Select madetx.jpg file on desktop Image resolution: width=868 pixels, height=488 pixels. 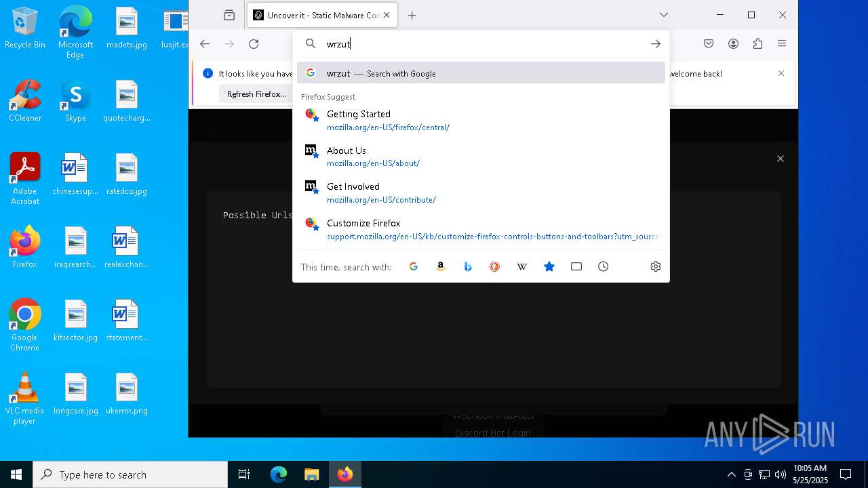[127, 28]
